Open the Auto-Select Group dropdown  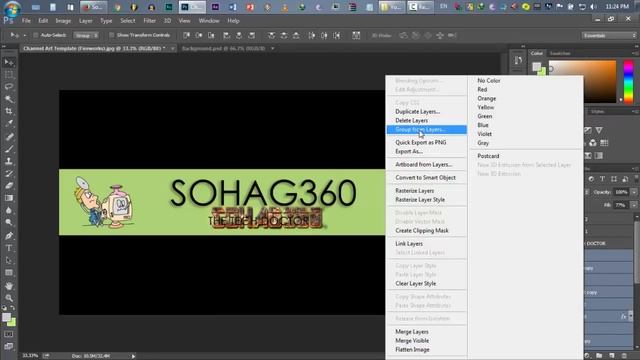click(x=86, y=36)
